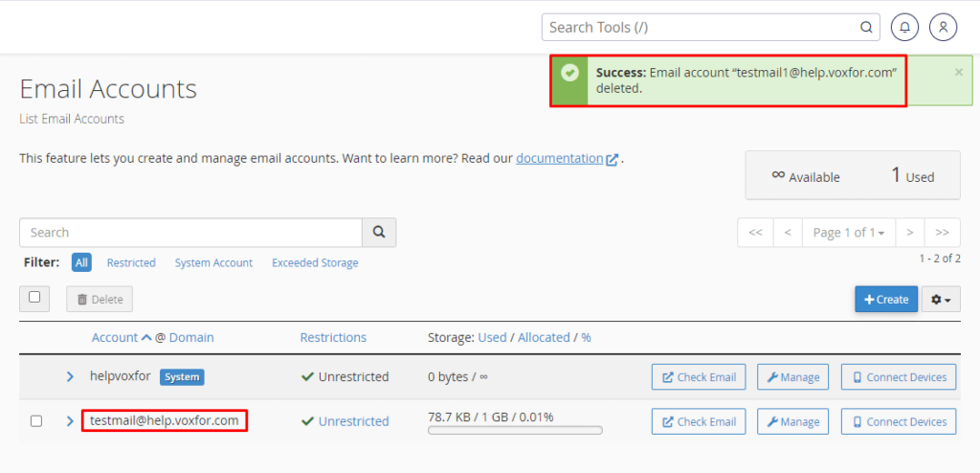Tick the checkbox for testmail@help.voxfor.com
The height and width of the screenshot is (473, 980).
pyautogui.click(x=36, y=421)
